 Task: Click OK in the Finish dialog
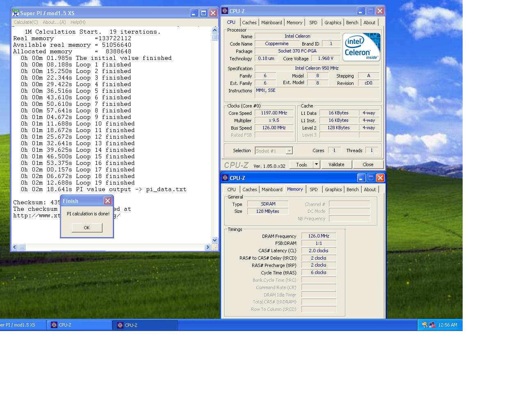coord(87,228)
